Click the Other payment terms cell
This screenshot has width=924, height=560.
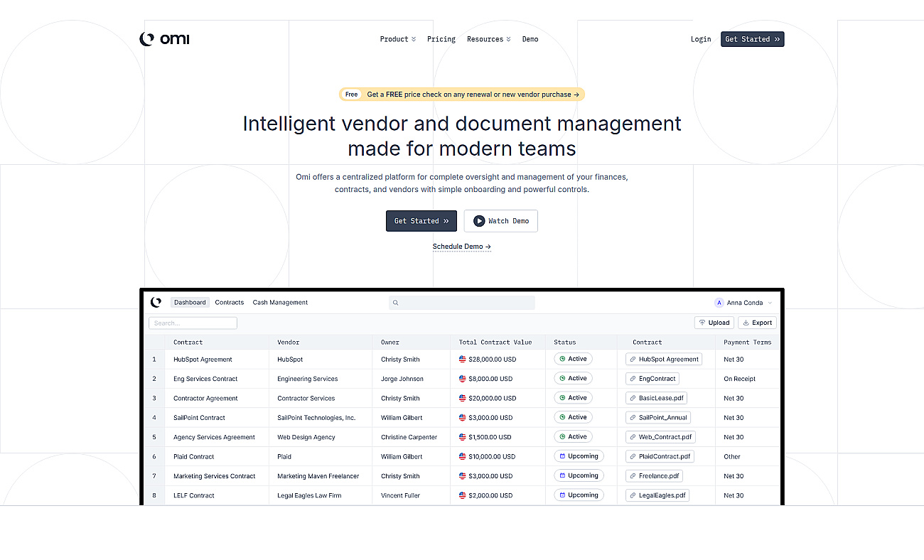click(x=732, y=456)
